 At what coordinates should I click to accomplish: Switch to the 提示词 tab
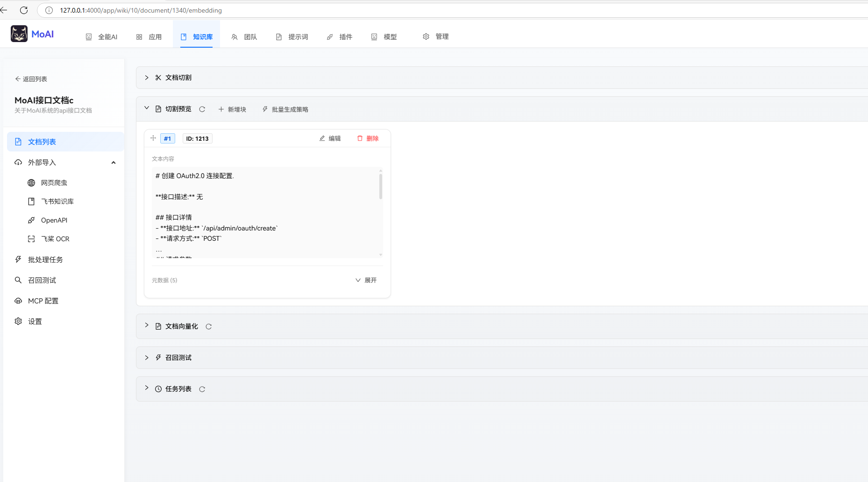click(x=292, y=37)
